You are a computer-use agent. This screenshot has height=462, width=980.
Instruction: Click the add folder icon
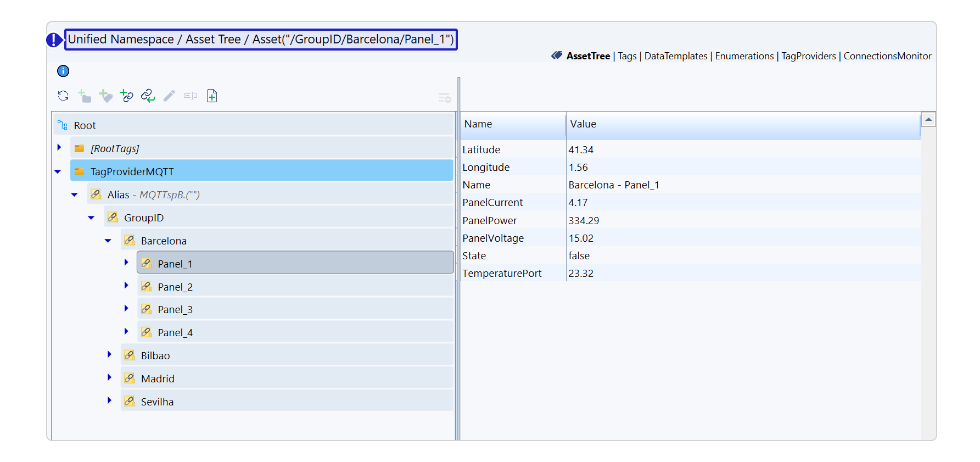(85, 96)
